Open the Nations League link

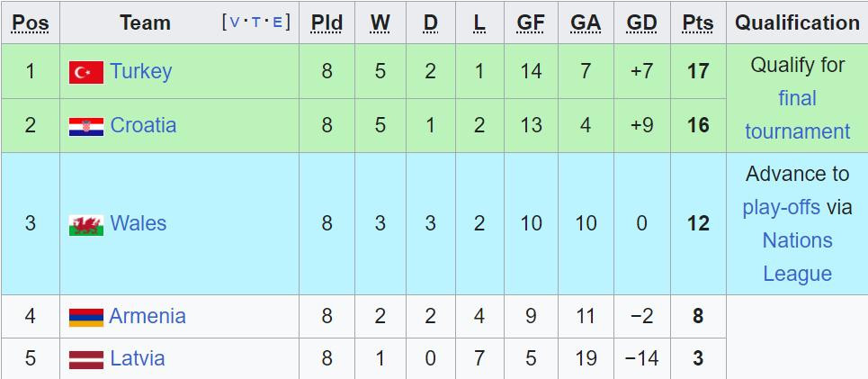tap(797, 257)
